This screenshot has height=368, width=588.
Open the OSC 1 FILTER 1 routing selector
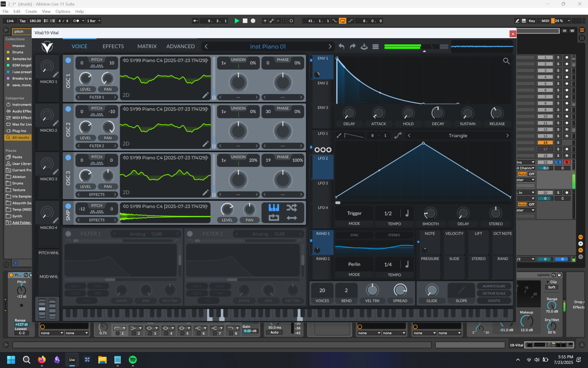(97, 97)
